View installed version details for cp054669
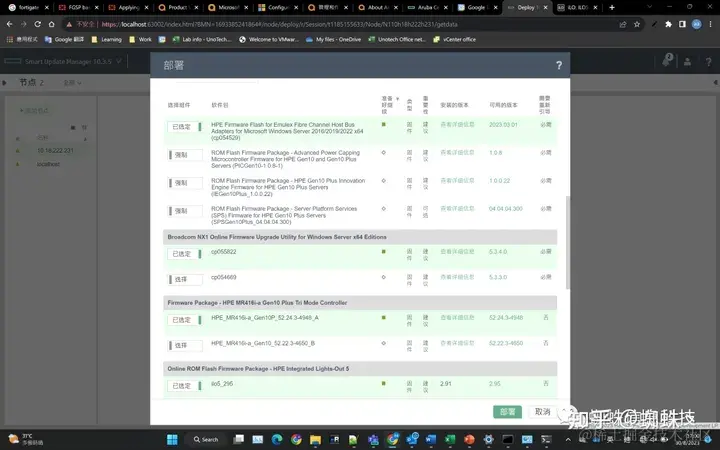This screenshot has height=450, width=720. [457, 277]
